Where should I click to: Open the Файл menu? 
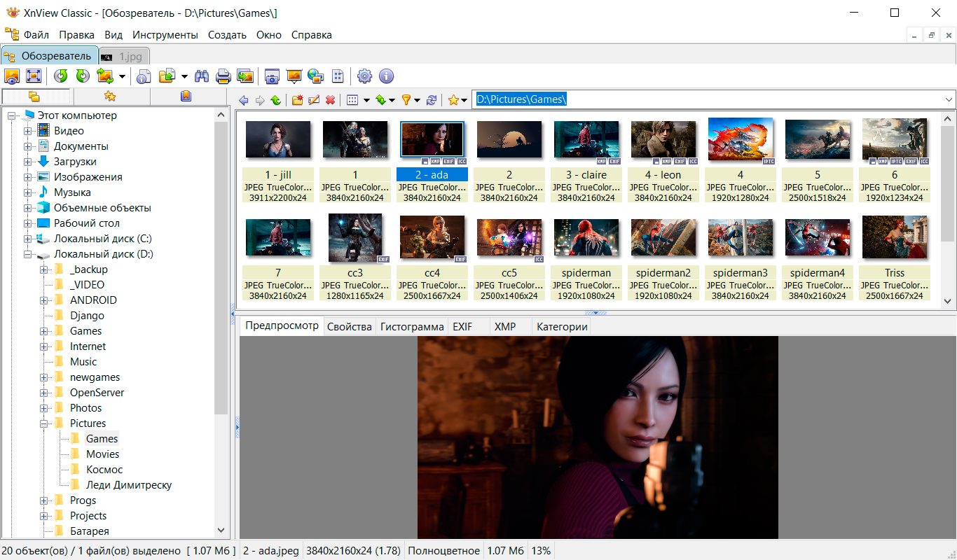click(36, 35)
